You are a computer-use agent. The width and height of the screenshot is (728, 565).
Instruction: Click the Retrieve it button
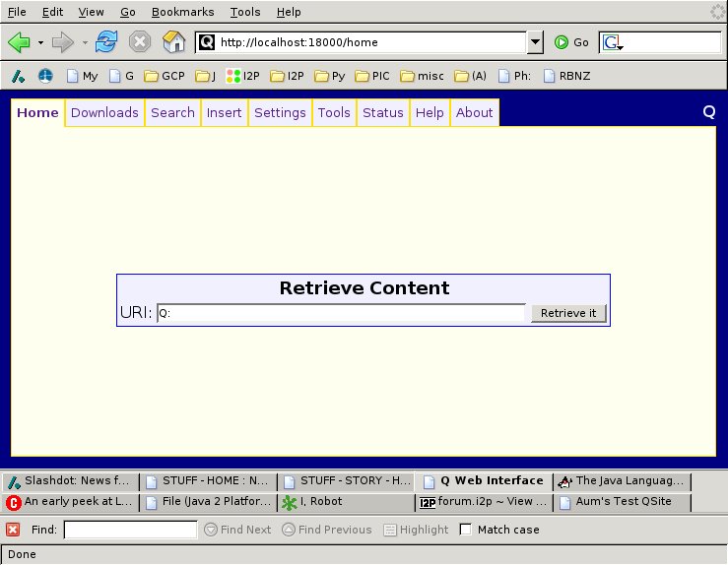click(x=568, y=313)
